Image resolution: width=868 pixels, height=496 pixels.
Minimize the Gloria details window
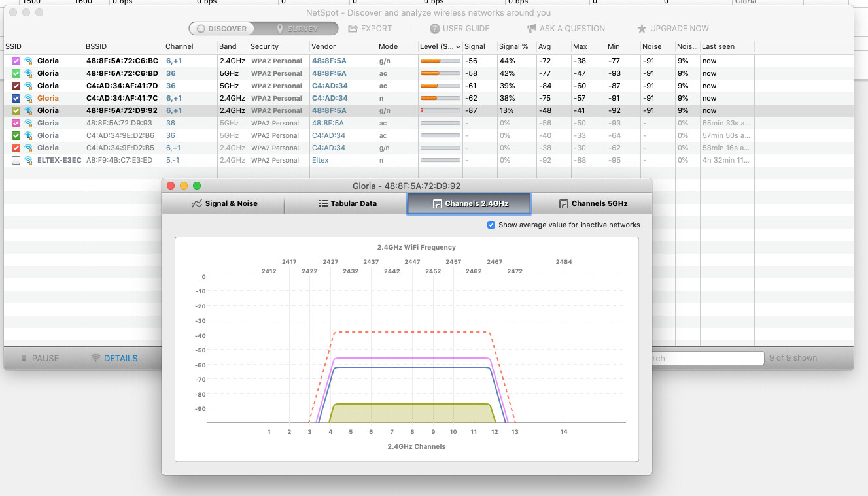coord(184,186)
